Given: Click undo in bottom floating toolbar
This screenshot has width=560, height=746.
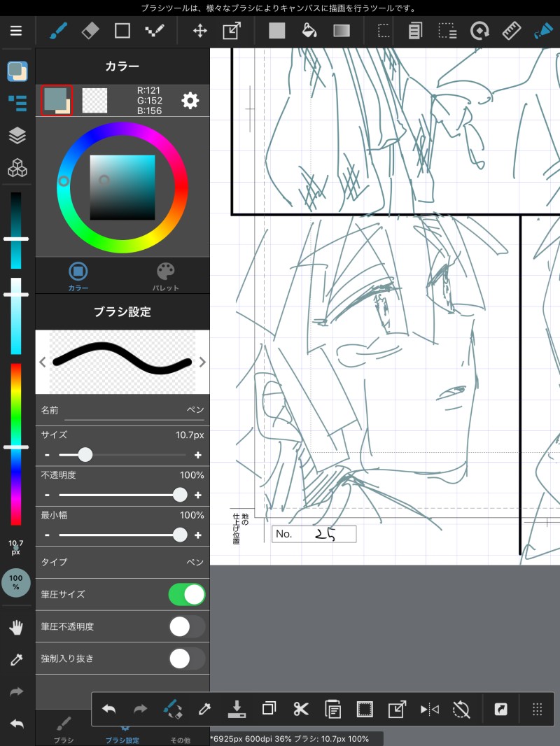Looking at the screenshot, I should click(x=108, y=710).
